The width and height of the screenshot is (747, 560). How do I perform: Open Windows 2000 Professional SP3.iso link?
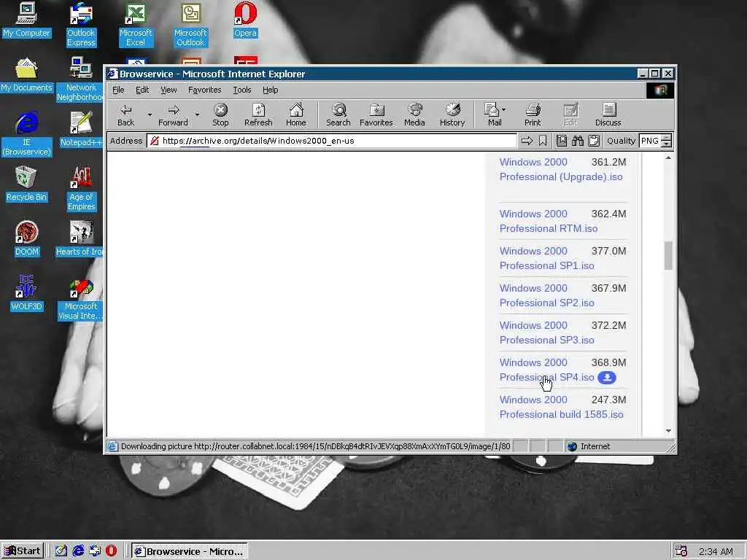click(546, 332)
